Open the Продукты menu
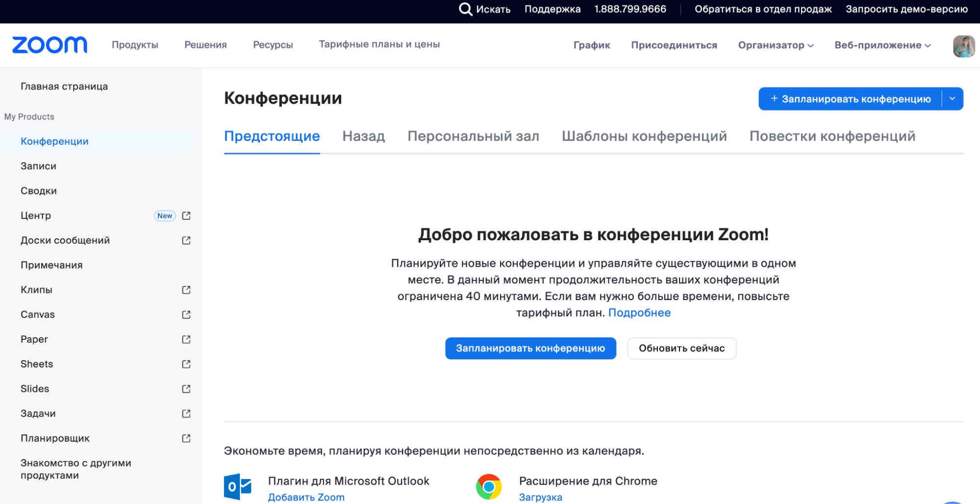The width and height of the screenshot is (980, 504). [x=135, y=45]
